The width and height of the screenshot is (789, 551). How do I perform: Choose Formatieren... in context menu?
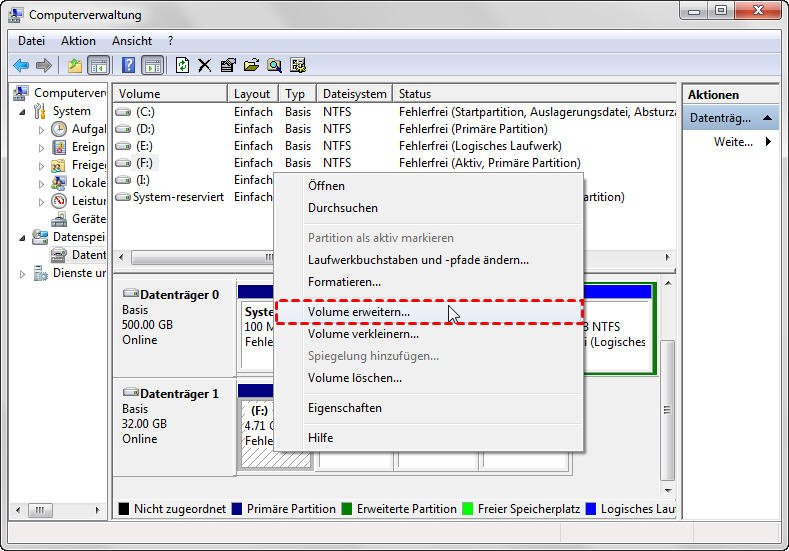(430, 282)
